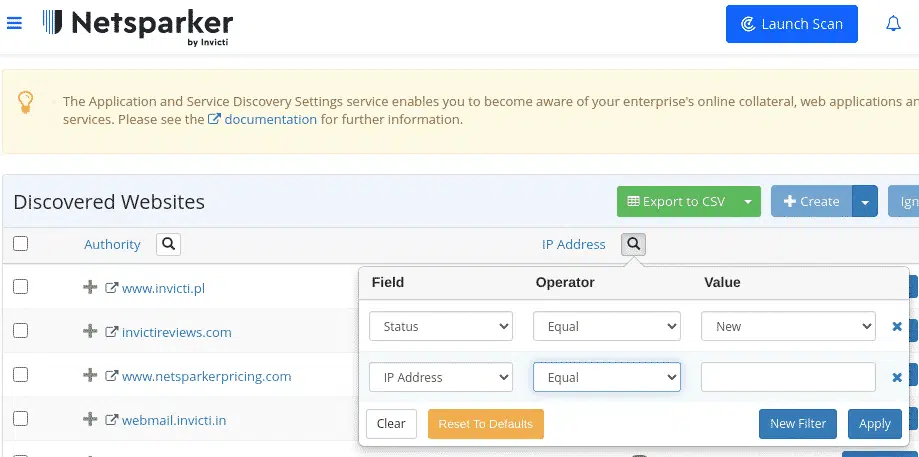Open the Export to CSV dropdown arrow
The width and height of the screenshot is (919, 457).
pos(748,202)
